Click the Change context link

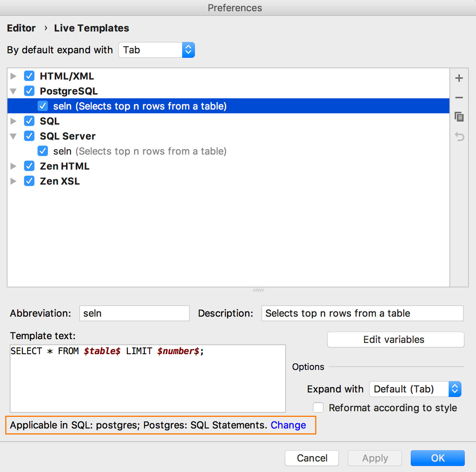point(288,425)
